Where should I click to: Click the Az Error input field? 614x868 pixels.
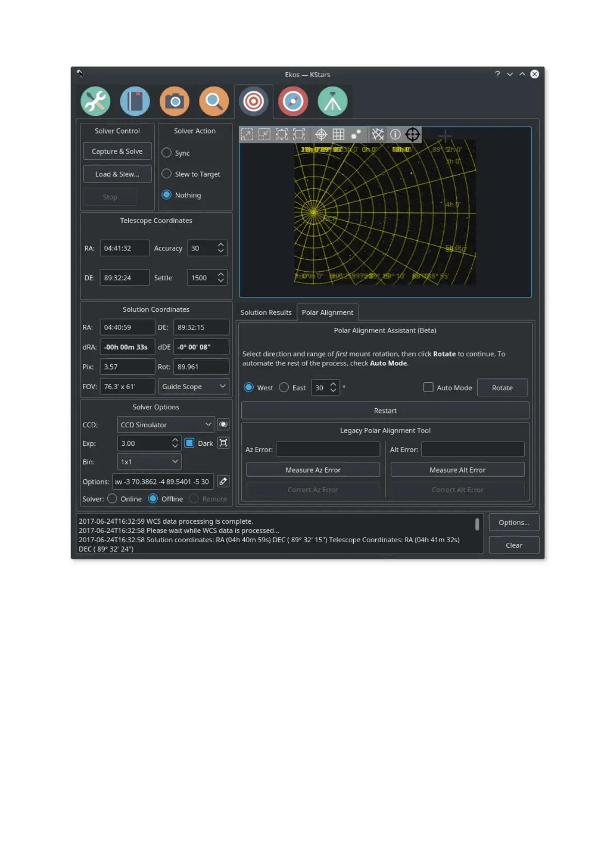point(328,449)
